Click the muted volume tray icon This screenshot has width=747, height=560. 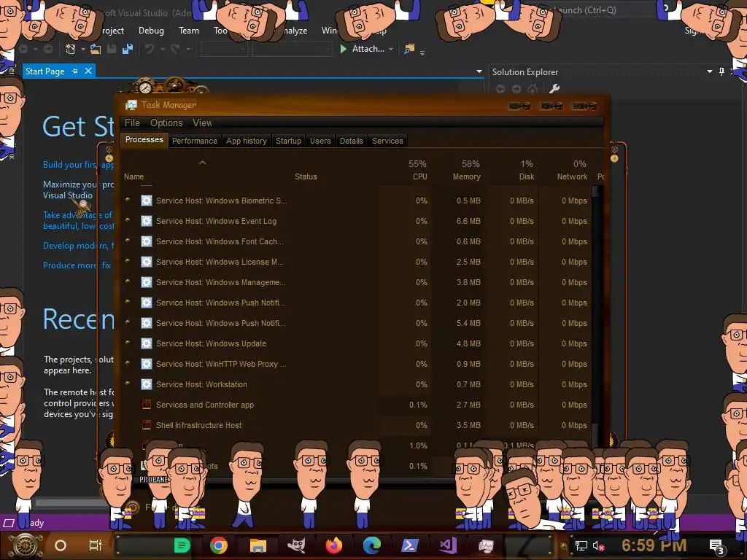pos(598,545)
